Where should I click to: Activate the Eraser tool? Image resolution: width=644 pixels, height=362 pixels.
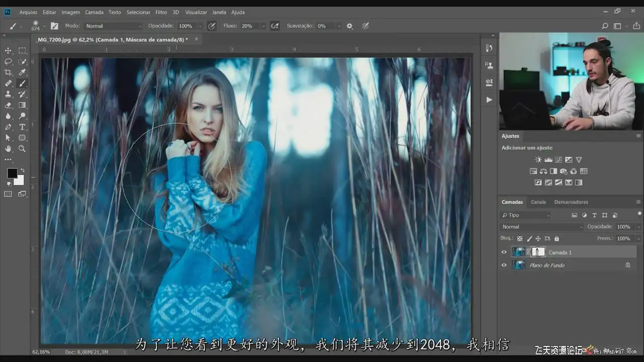click(x=9, y=105)
